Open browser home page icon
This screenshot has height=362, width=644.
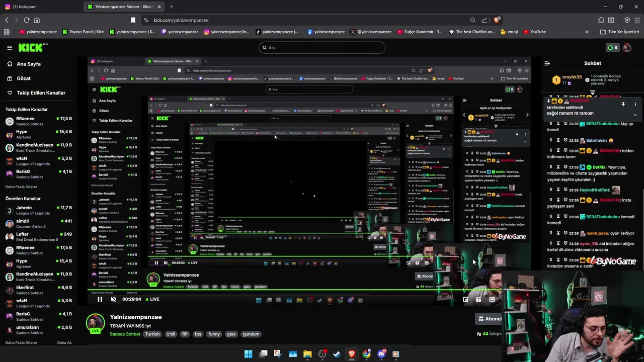[37, 20]
